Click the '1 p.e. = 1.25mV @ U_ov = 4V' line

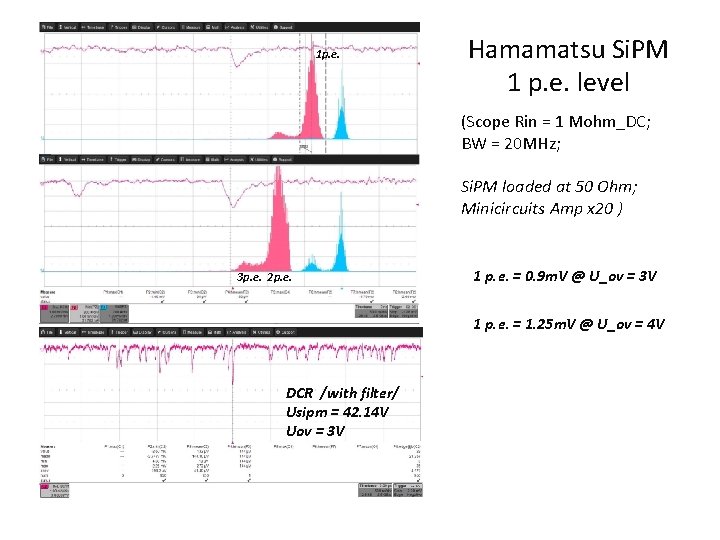click(x=569, y=324)
